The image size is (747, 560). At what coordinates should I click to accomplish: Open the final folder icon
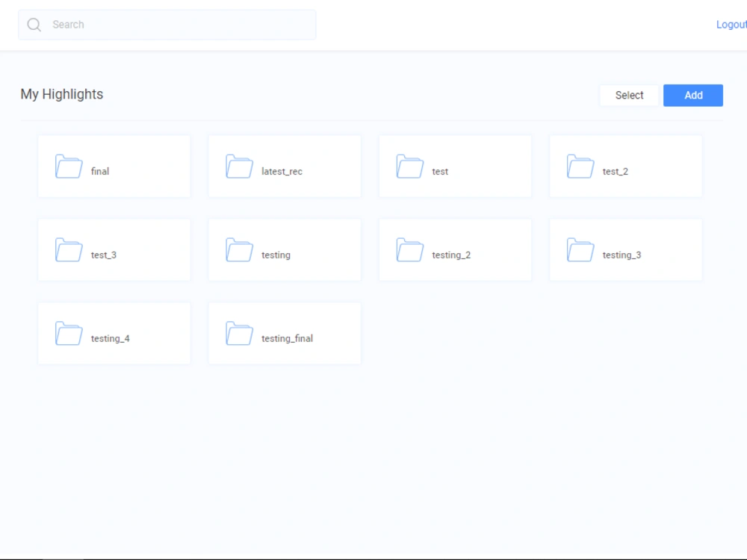click(69, 167)
